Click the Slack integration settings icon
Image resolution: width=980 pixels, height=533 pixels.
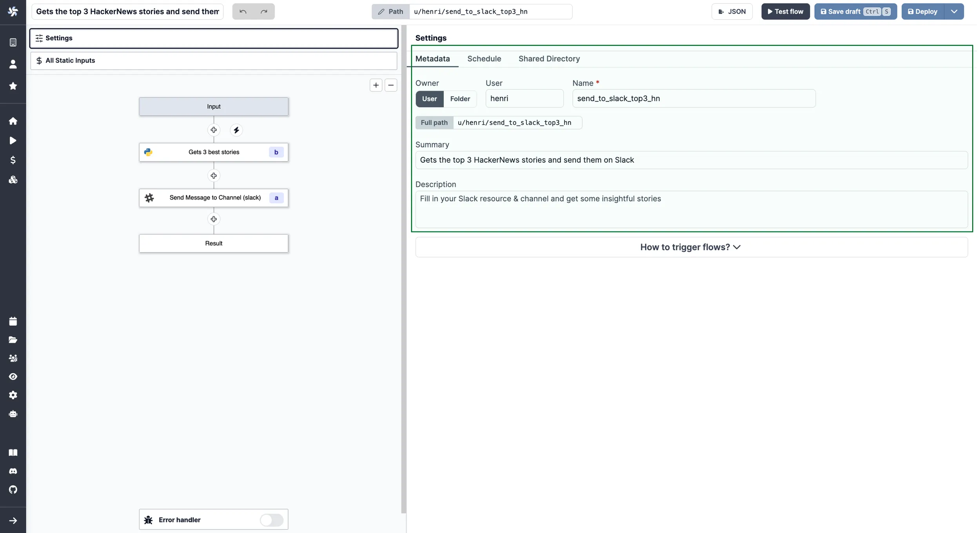(x=148, y=198)
